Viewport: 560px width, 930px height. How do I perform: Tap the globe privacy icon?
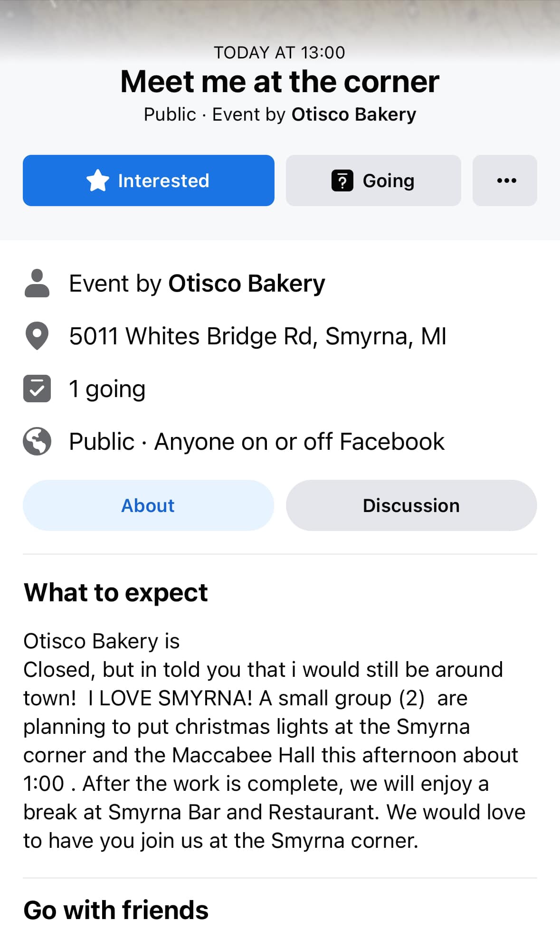tap(37, 442)
